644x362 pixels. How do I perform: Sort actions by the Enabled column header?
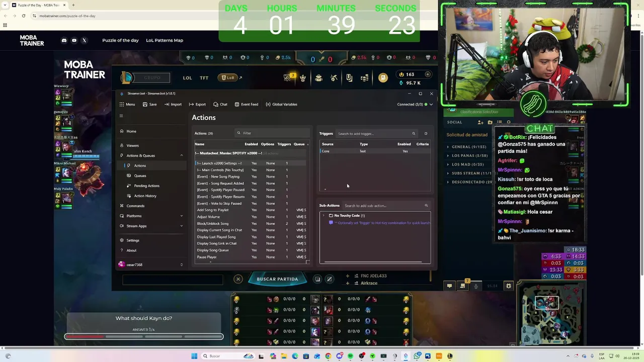(x=251, y=144)
